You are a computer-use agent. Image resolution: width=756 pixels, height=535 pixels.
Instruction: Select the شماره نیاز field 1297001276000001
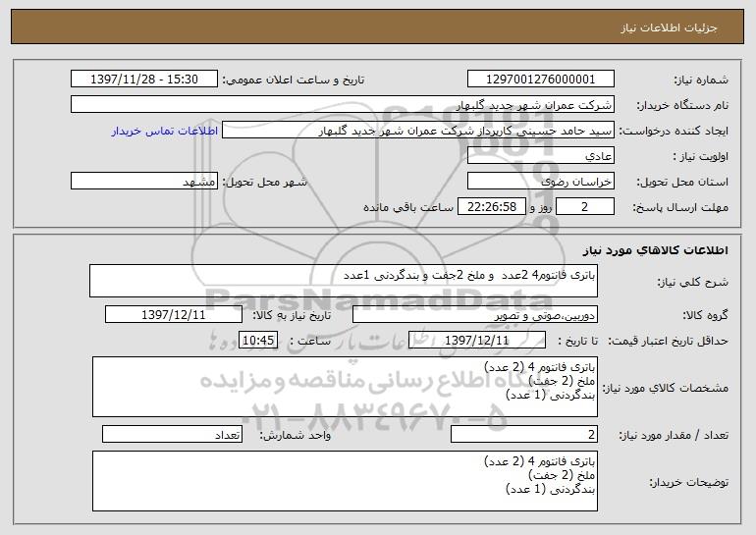(540, 80)
